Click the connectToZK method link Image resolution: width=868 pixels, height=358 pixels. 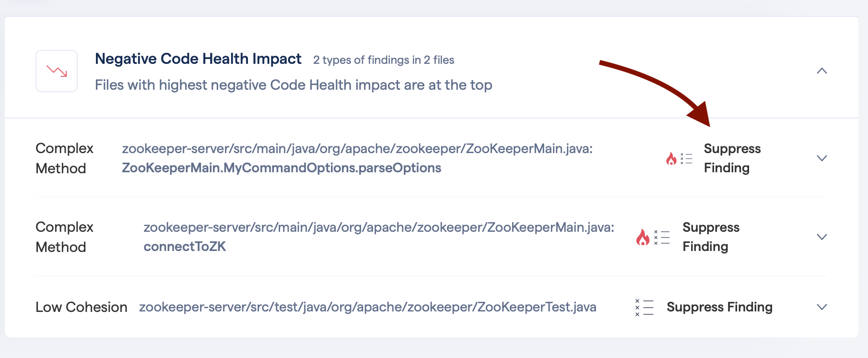coord(185,247)
